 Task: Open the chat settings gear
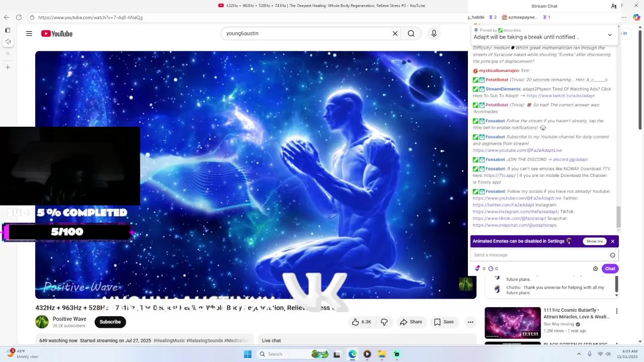point(595,268)
